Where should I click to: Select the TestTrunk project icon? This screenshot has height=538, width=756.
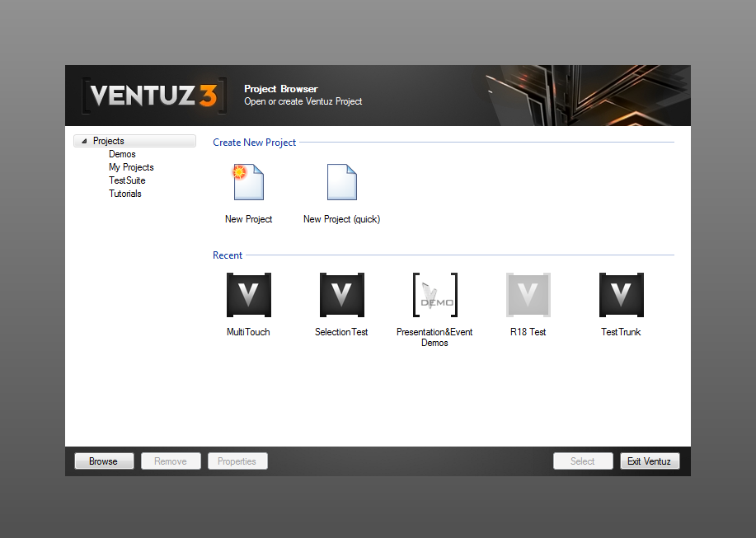coord(621,295)
